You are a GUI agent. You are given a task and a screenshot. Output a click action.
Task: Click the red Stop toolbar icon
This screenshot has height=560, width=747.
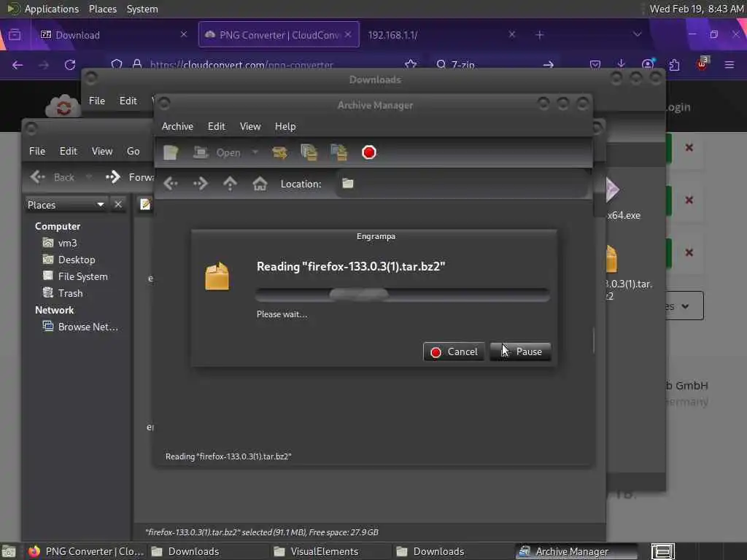(x=368, y=152)
